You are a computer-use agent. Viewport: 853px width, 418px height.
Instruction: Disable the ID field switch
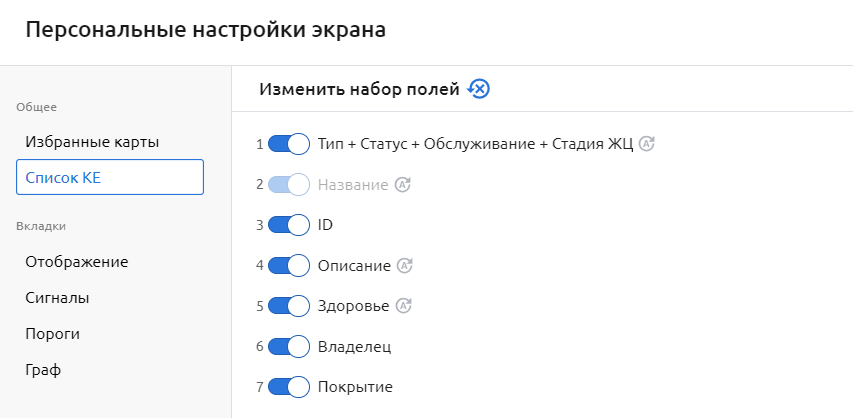point(288,225)
